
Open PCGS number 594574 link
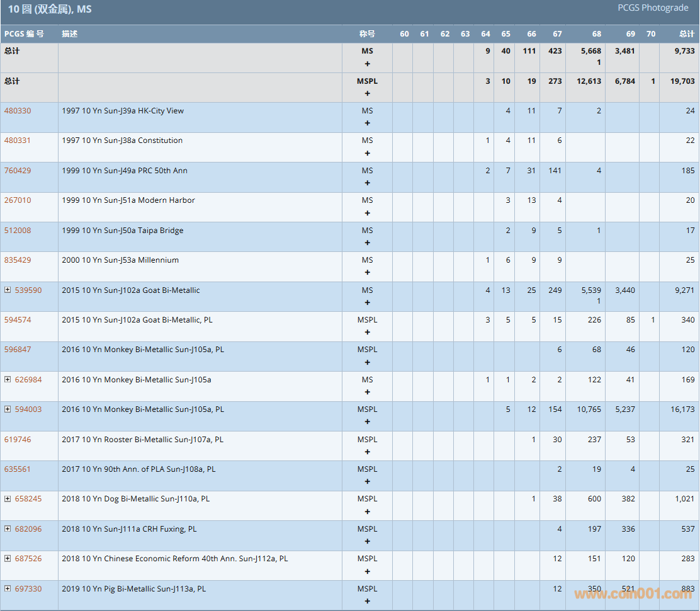18,320
